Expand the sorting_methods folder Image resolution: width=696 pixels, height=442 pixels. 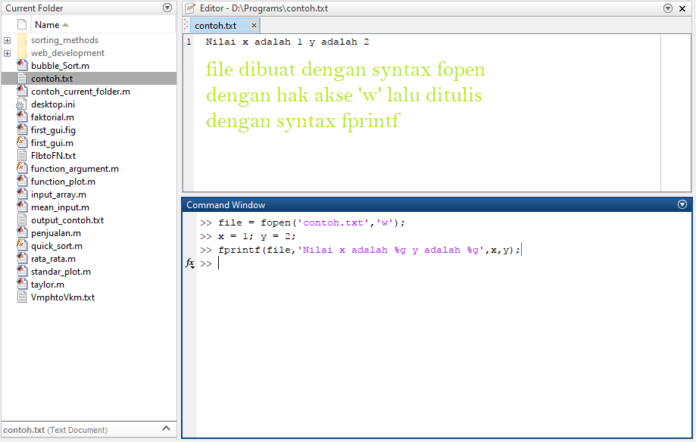[7, 40]
